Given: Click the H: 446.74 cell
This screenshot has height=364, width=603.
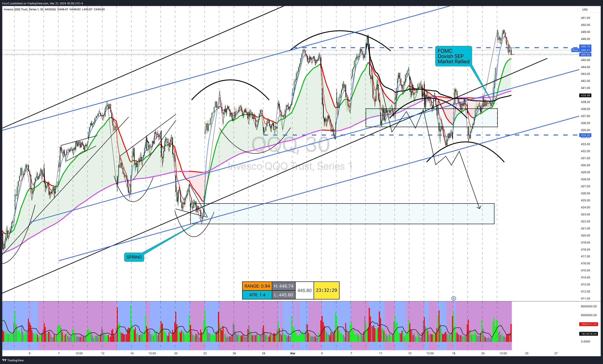Looking at the screenshot, I should click(x=283, y=286).
